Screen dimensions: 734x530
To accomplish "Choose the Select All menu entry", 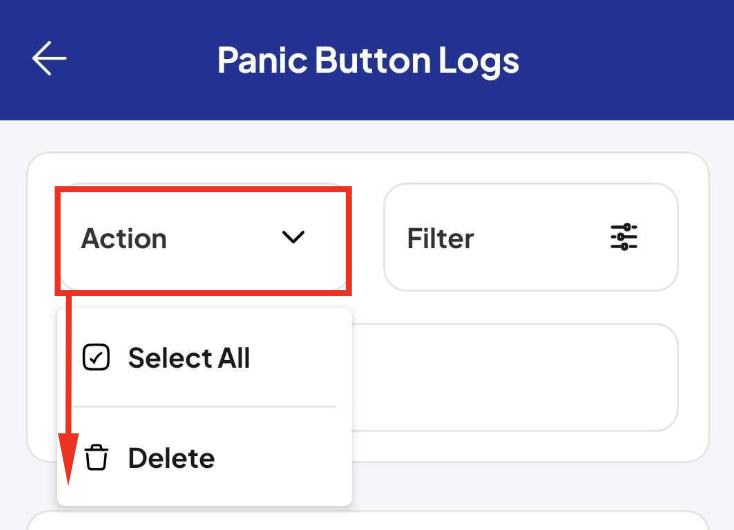I will (205, 358).
